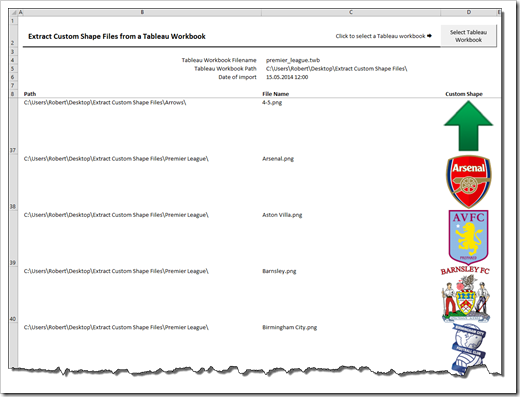Click the Select Tableau Workbook button
The image size is (520, 397).
468,36
